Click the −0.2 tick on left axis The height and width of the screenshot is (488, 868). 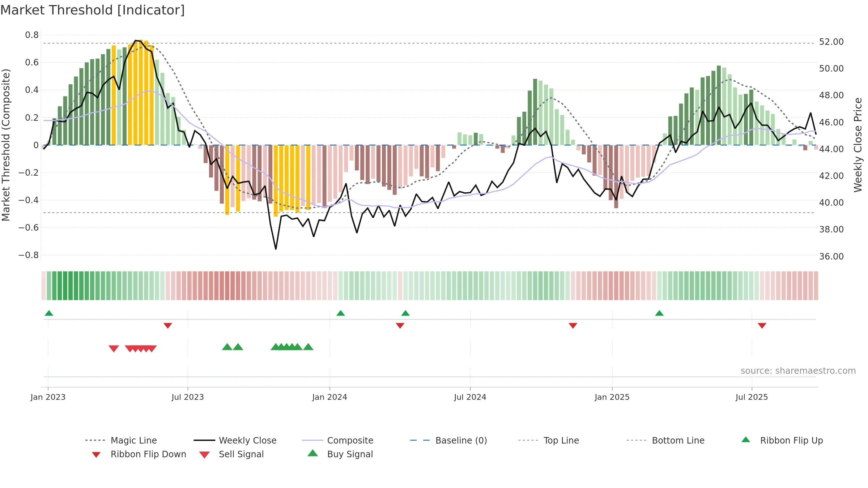click(29, 172)
